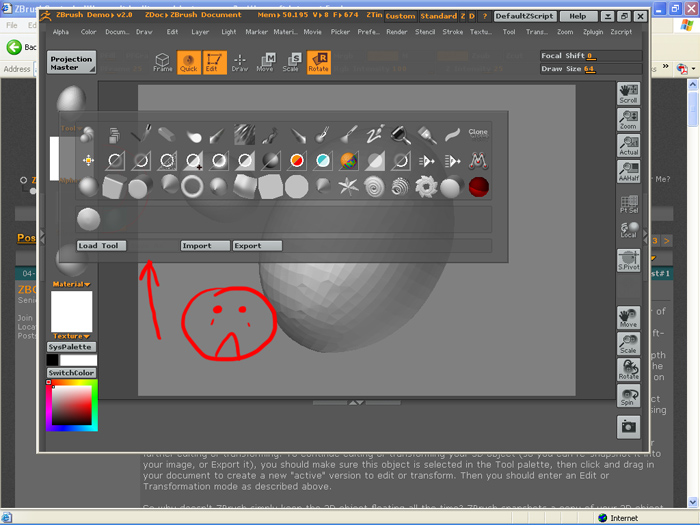Viewport: 700px width, 525px height.
Task: Take a snapshot with the camera icon
Action: (629, 427)
